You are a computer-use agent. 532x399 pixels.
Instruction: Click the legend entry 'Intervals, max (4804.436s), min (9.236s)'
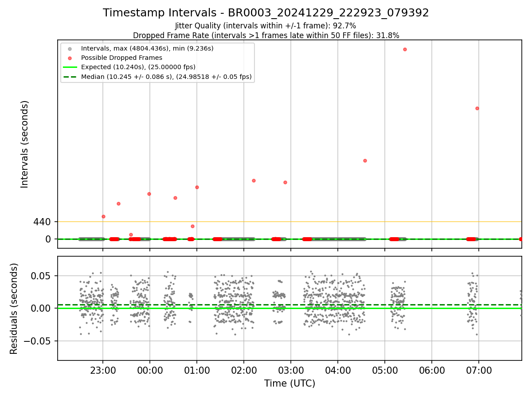click(x=147, y=48)
